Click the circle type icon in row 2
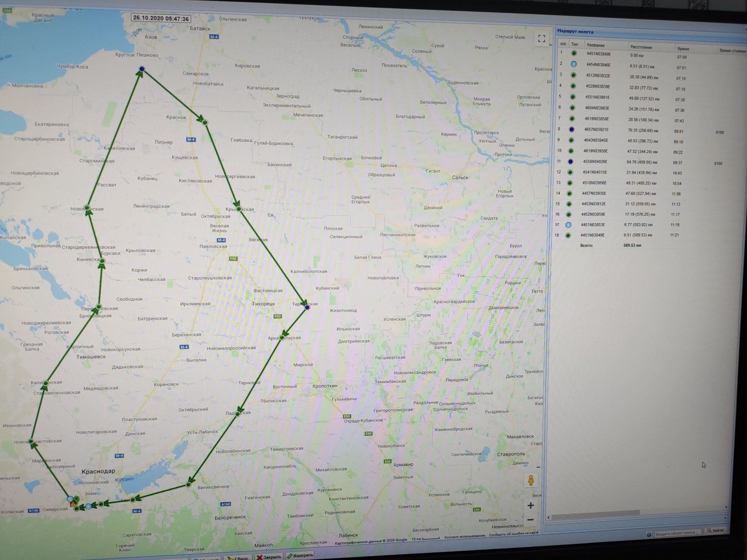This screenshot has width=747, height=560. [573, 64]
